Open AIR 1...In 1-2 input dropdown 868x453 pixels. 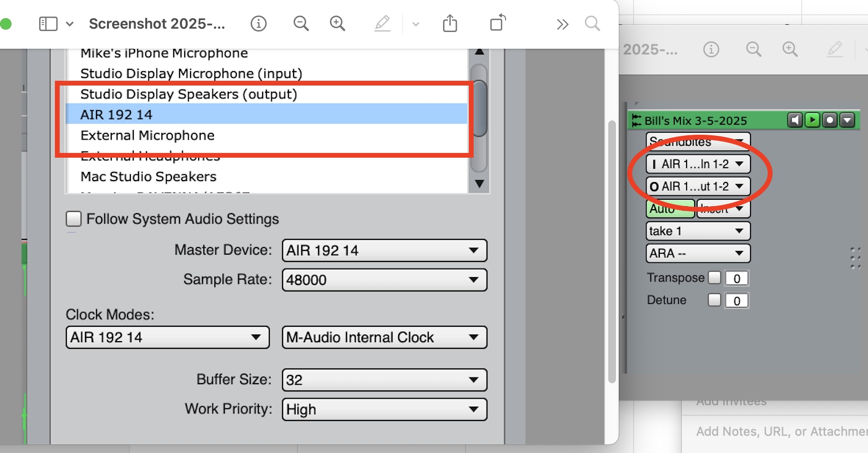click(x=698, y=164)
